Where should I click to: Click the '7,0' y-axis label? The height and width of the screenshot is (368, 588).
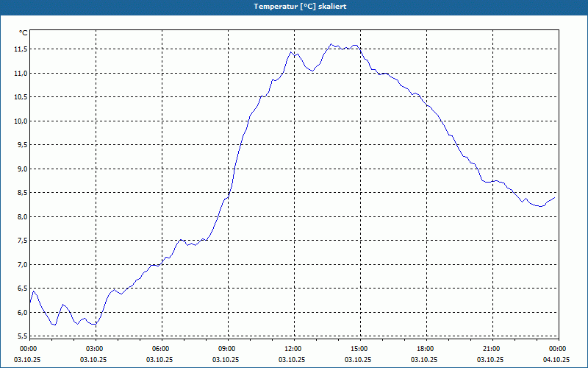point(23,265)
